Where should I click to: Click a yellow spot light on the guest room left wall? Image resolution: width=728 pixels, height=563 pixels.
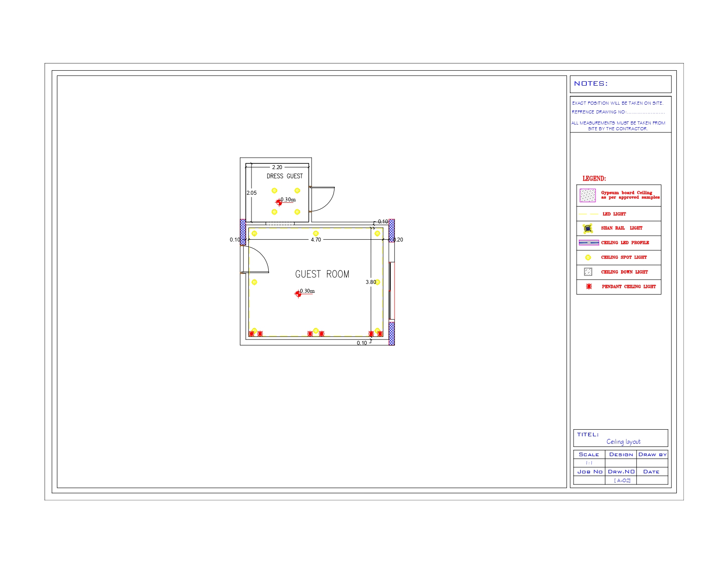point(254,282)
